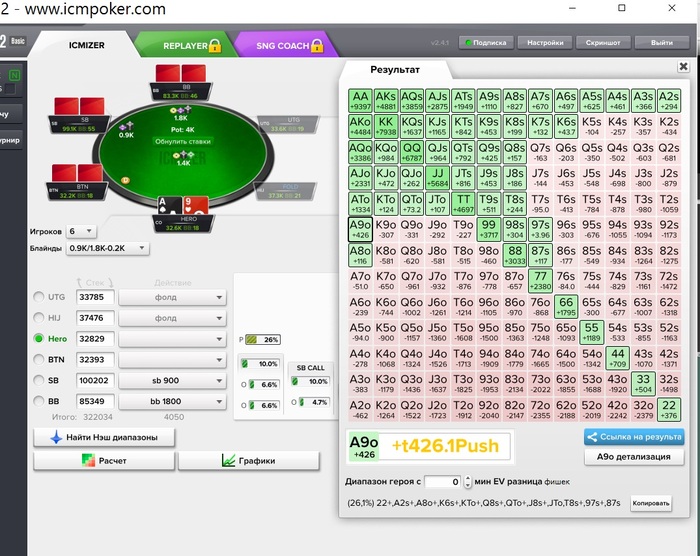This screenshot has height=556, width=700.
Task: Click the Подписка button
Action: (486, 43)
